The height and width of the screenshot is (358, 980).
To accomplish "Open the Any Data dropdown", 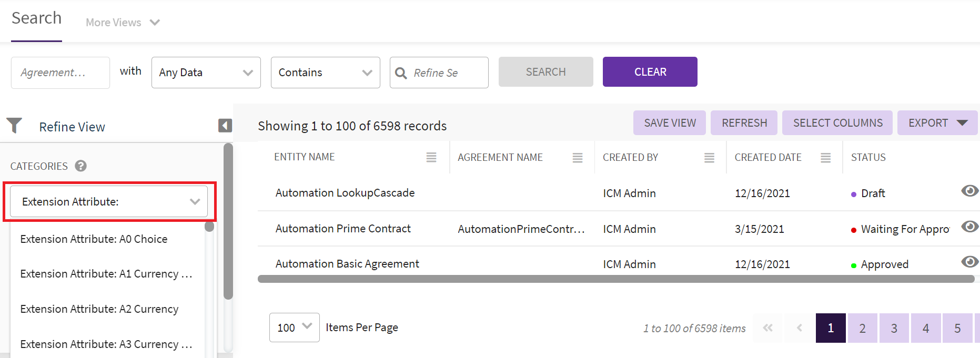I will point(206,73).
